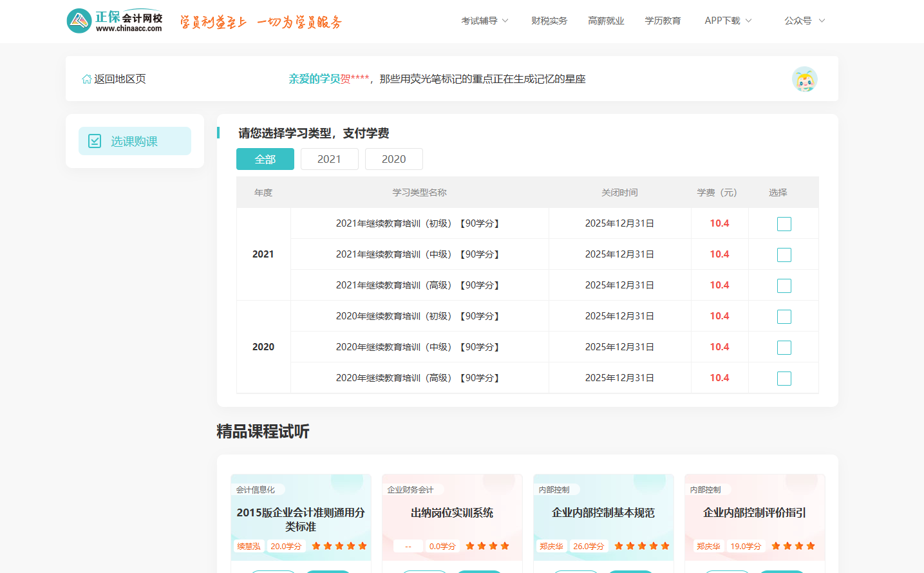This screenshot has width=924, height=573.
Task: Click star rating on 企业内部控制基本规范 card
Action: coord(641,546)
